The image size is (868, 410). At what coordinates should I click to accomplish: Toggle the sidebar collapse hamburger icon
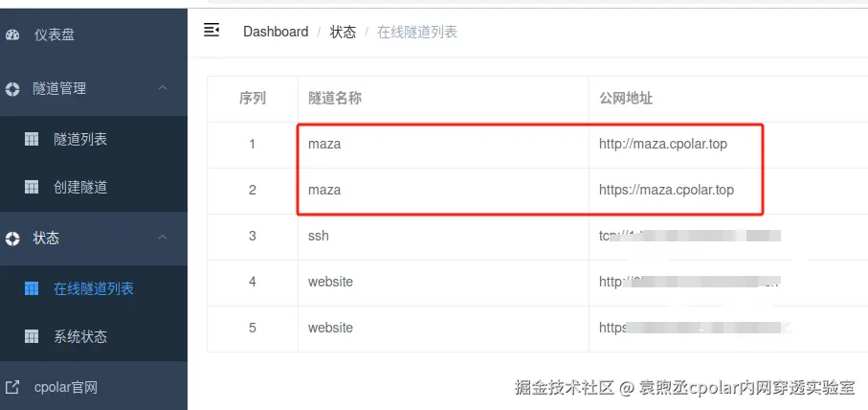[211, 30]
